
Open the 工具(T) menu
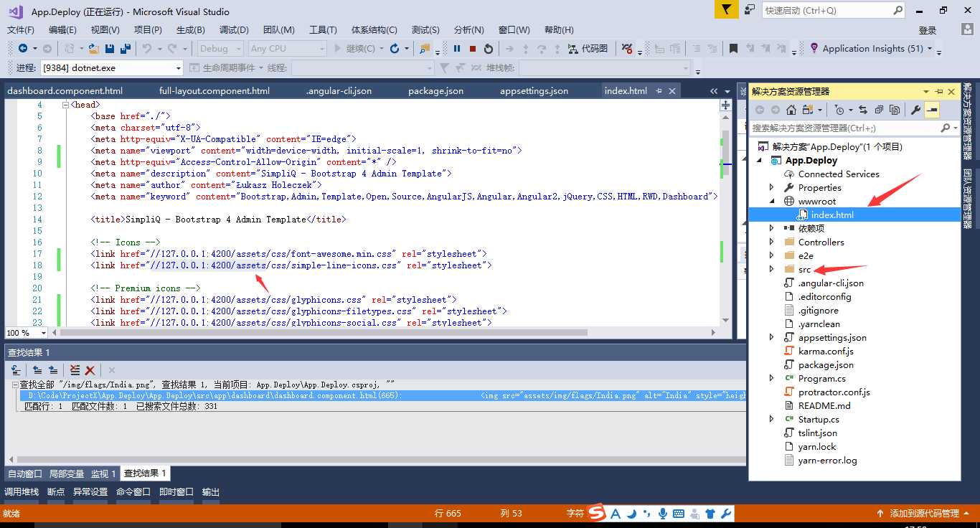click(x=323, y=29)
